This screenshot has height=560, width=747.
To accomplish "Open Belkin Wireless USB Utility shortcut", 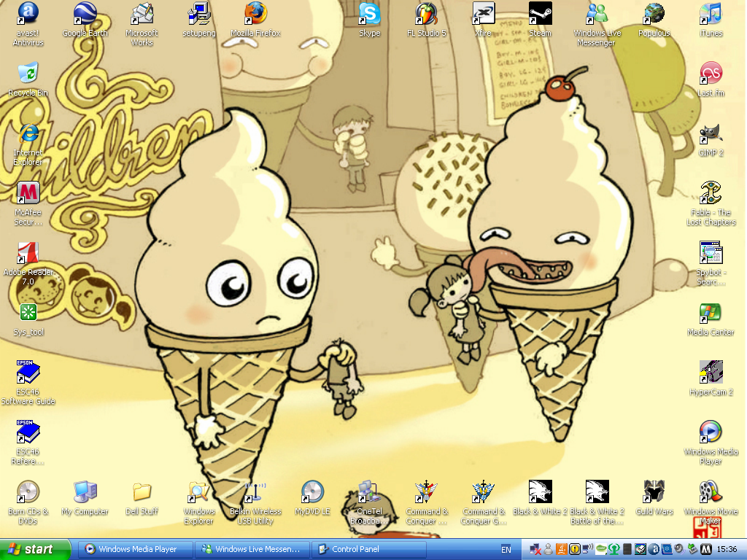I will coord(255,503).
